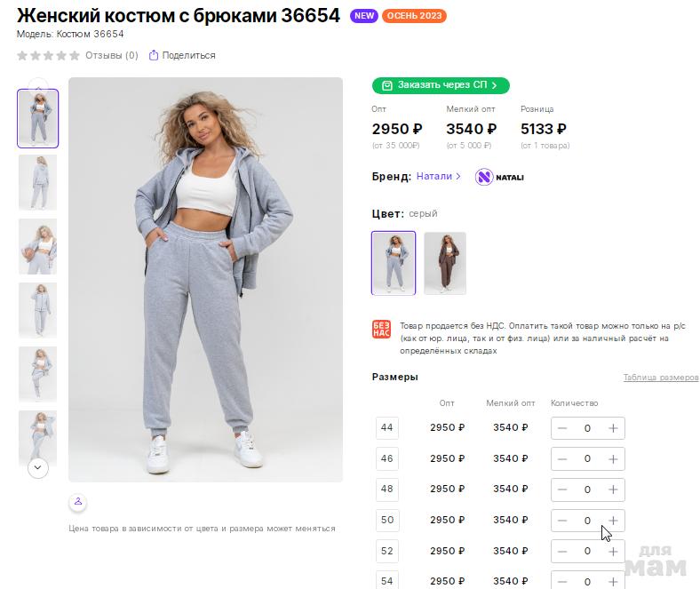This screenshot has width=700, height=589.
Task: Click the БЕЗ НДС badge icon
Action: click(381, 329)
